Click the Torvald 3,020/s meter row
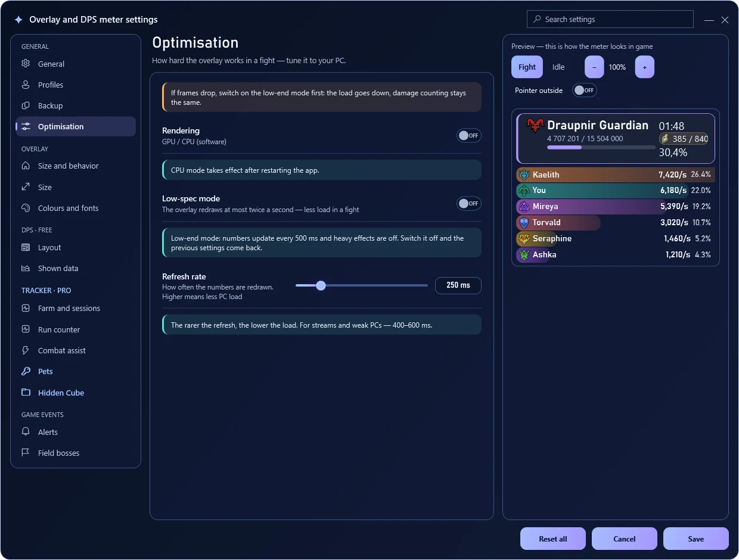Image resolution: width=739 pixels, height=560 pixels. click(615, 223)
